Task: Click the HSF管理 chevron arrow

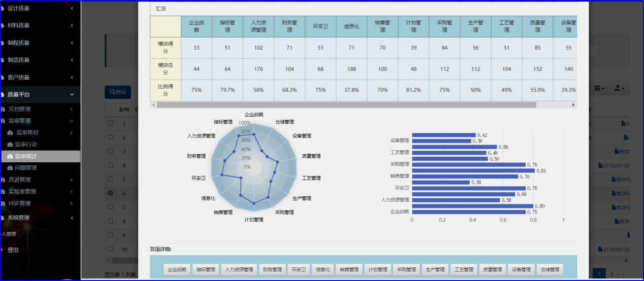Action: click(x=71, y=203)
